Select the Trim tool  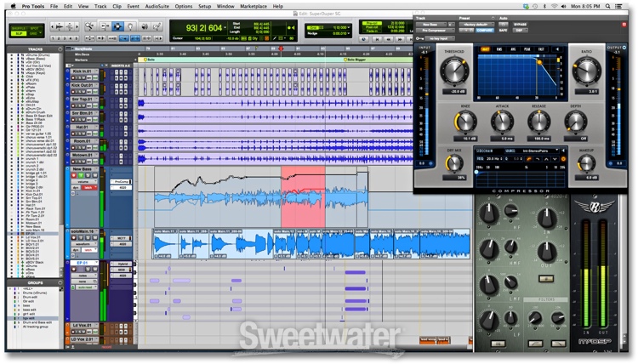pos(105,26)
